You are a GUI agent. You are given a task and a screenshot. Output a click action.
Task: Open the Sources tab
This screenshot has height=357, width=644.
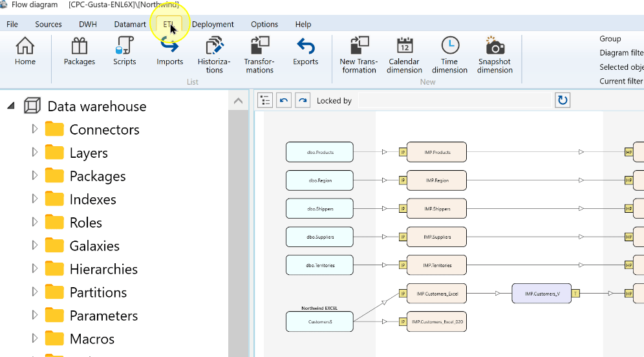[48, 24]
